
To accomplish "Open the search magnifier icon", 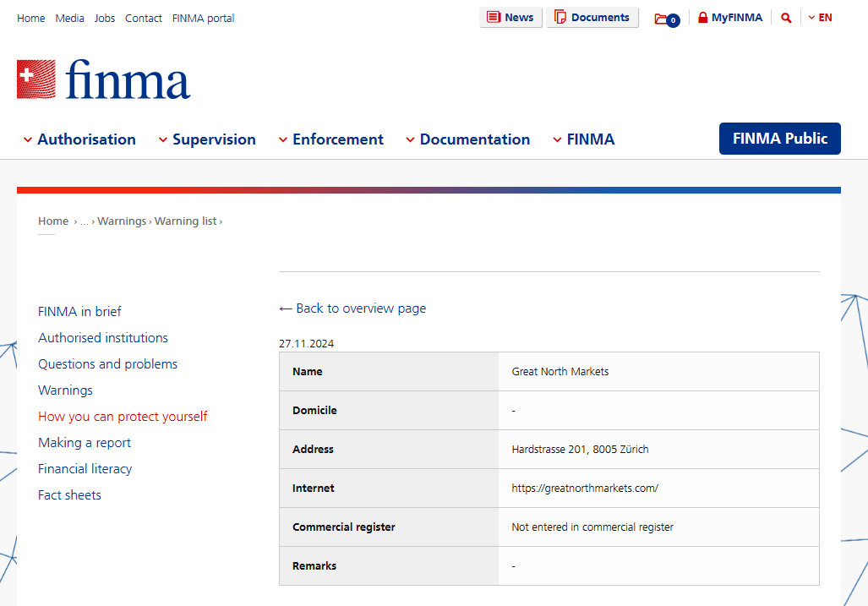I will point(786,18).
